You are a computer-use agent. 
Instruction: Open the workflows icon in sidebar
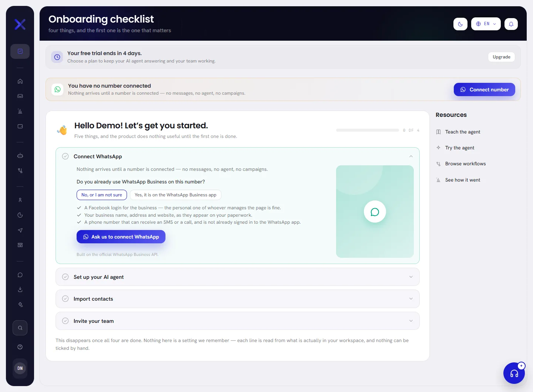pyautogui.click(x=20, y=171)
